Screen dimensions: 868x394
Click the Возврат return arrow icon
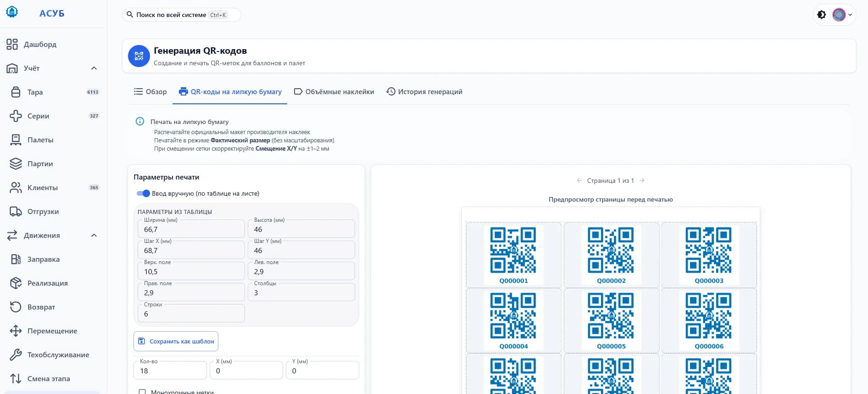pyautogui.click(x=16, y=307)
